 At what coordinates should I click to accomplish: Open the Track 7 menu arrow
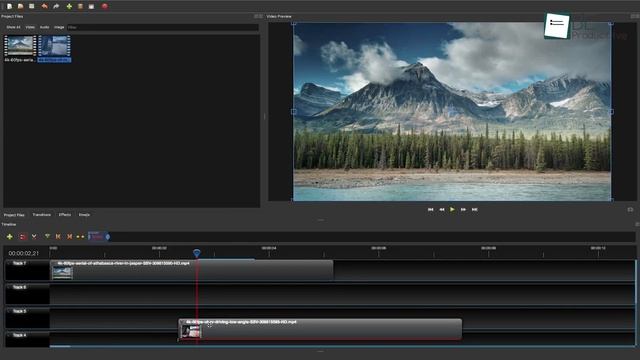point(8,263)
